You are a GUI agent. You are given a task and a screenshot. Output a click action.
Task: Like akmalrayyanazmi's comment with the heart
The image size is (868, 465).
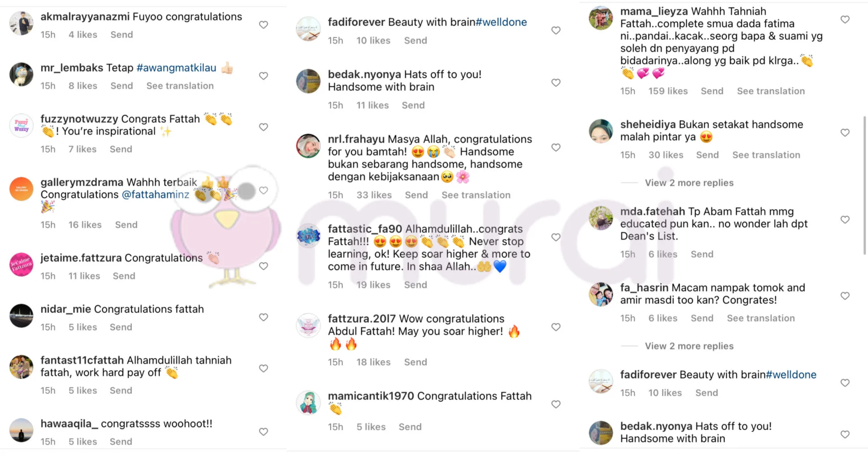(x=264, y=25)
